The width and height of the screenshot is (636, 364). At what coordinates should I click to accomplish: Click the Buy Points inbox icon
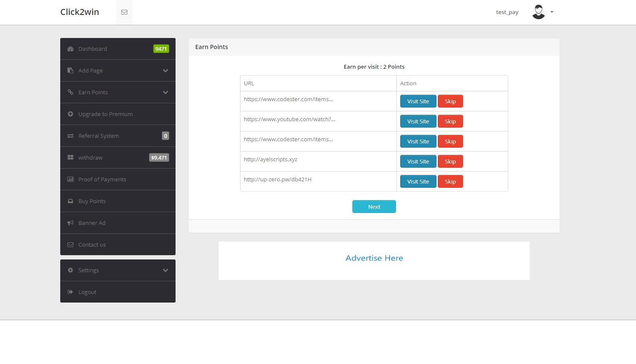coord(70,201)
